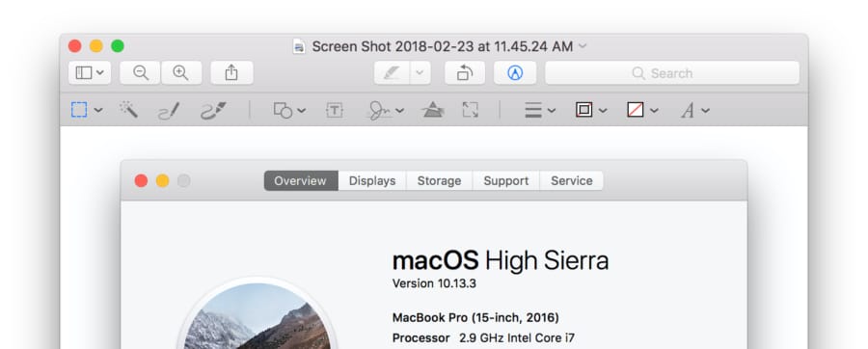Open the Adjust Color prism tool
The width and height of the screenshot is (868, 349).
tap(432, 110)
